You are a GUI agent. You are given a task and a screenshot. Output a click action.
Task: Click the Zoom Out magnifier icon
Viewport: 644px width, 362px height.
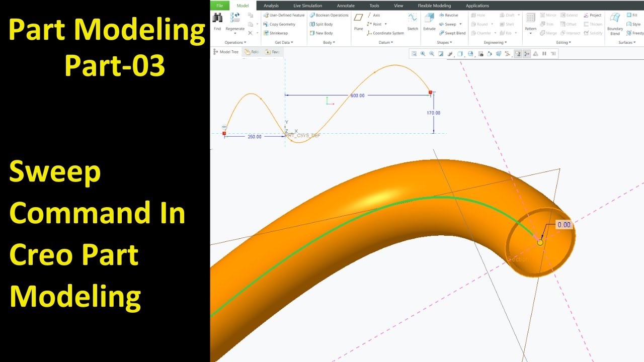point(431,54)
